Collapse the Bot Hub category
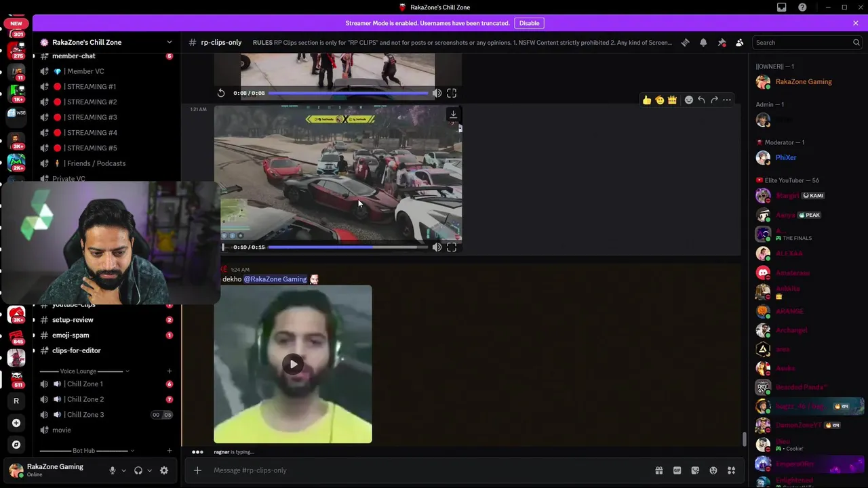This screenshot has height=488, width=868. (x=87, y=451)
